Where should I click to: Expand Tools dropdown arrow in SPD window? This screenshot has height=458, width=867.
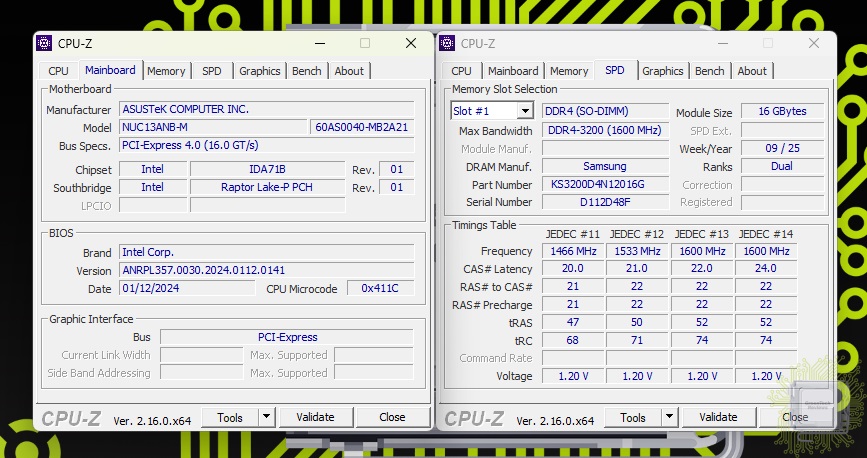point(670,417)
